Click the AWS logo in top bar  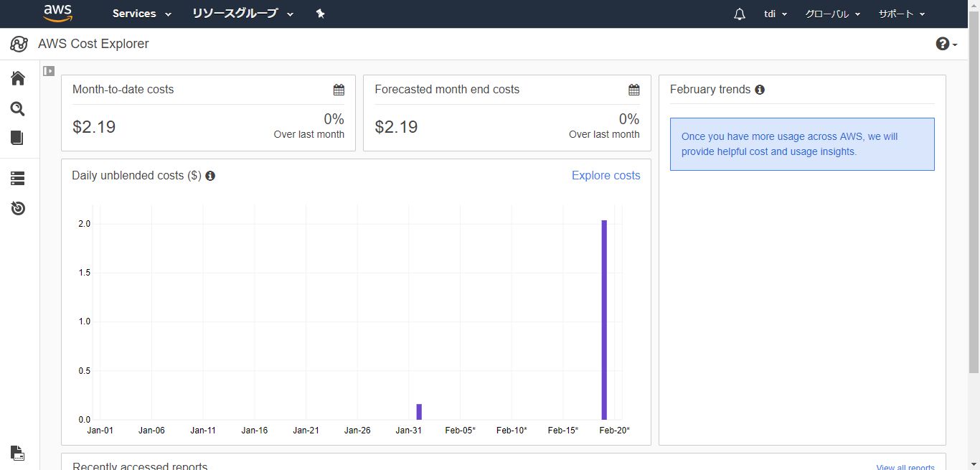57,14
